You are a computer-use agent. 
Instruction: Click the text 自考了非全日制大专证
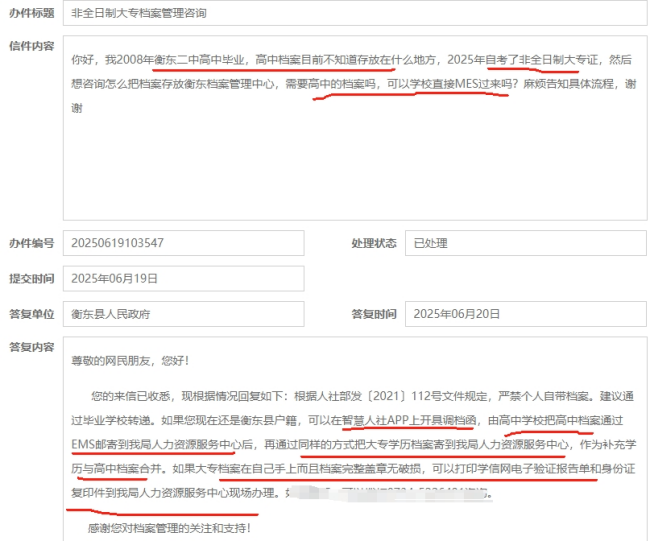click(x=541, y=60)
